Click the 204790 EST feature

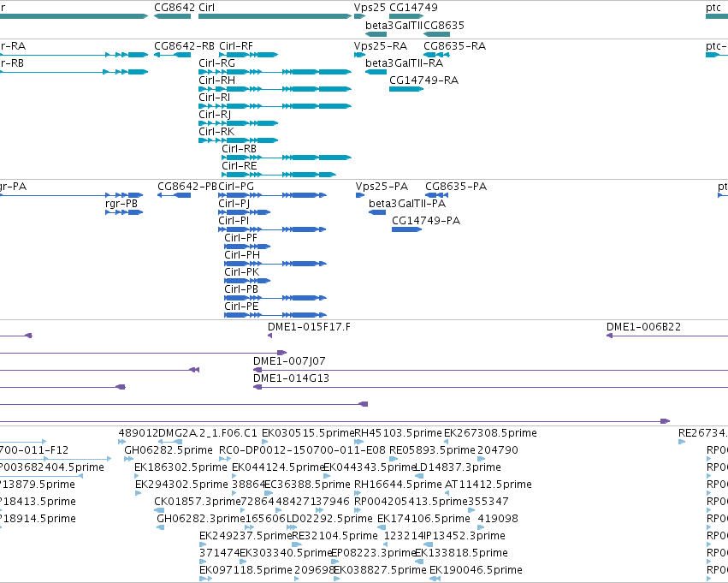pyautogui.click(x=482, y=459)
